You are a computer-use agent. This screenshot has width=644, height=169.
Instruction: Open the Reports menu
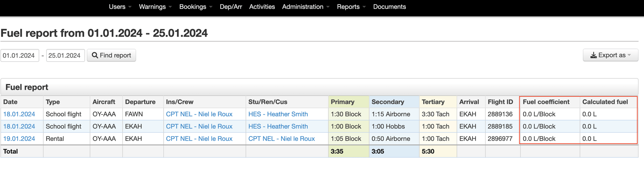351,7
